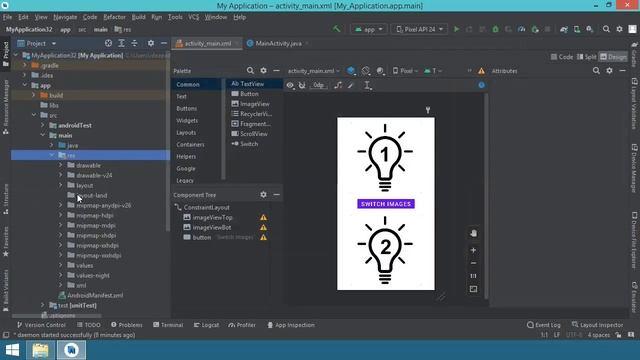Zoom in with the plus button on design surface
Image resolution: width=640 pixels, height=360 pixels.
click(x=473, y=250)
